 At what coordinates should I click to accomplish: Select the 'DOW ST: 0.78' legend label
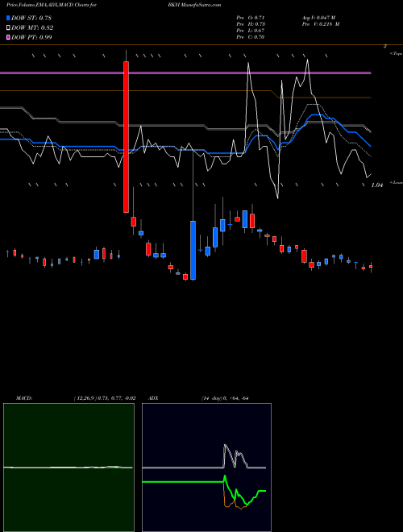tap(31, 18)
